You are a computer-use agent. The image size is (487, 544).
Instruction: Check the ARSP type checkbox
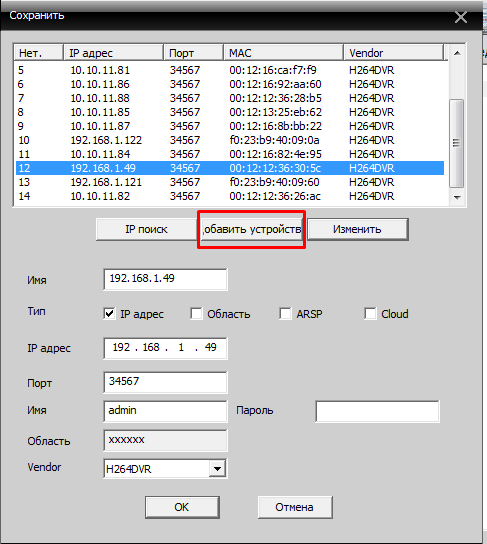285,314
